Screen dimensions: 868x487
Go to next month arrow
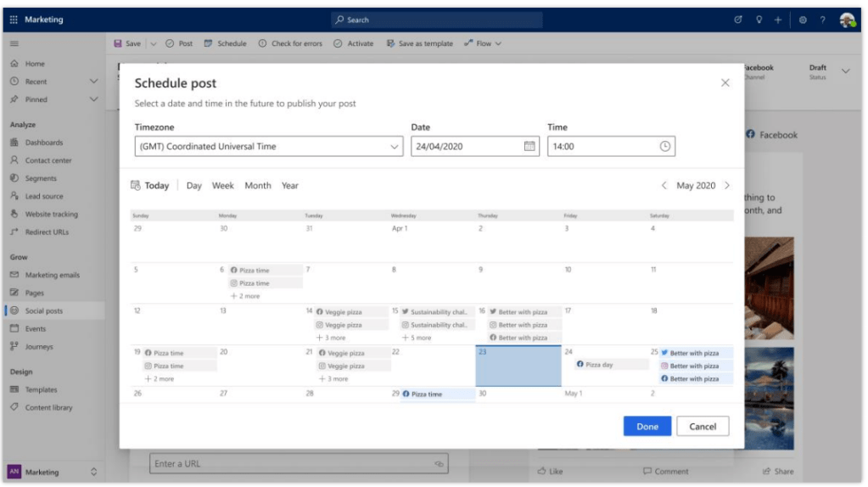click(727, 186)
